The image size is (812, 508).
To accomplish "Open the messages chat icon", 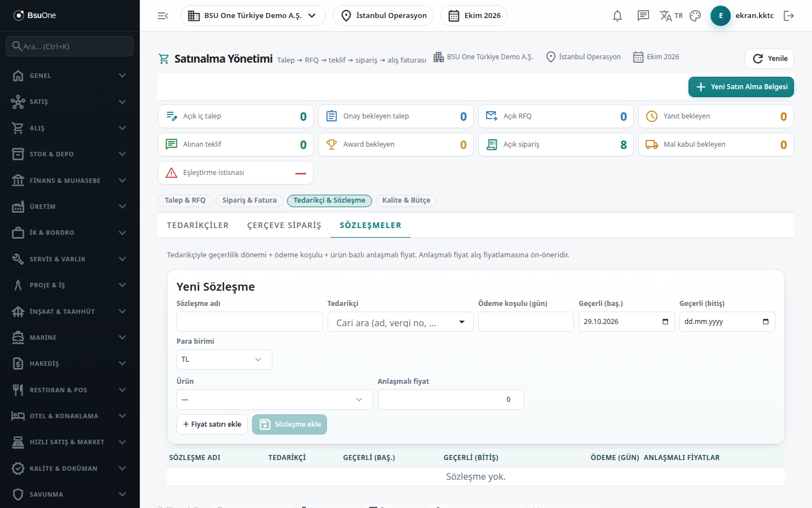I will pos(643,16).
